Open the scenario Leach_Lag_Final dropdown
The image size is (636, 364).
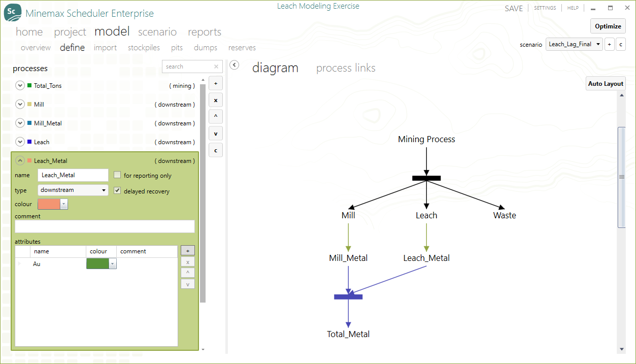pos(574,44)
